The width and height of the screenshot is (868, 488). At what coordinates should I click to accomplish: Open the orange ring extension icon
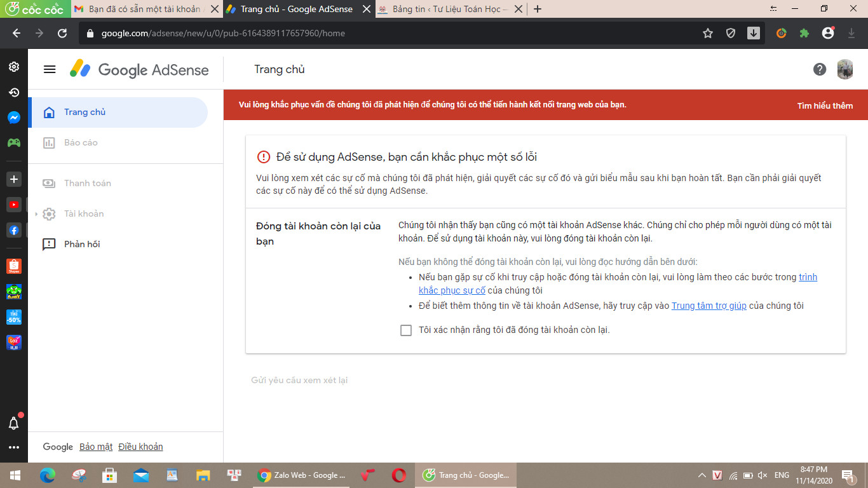click(782, 34)
